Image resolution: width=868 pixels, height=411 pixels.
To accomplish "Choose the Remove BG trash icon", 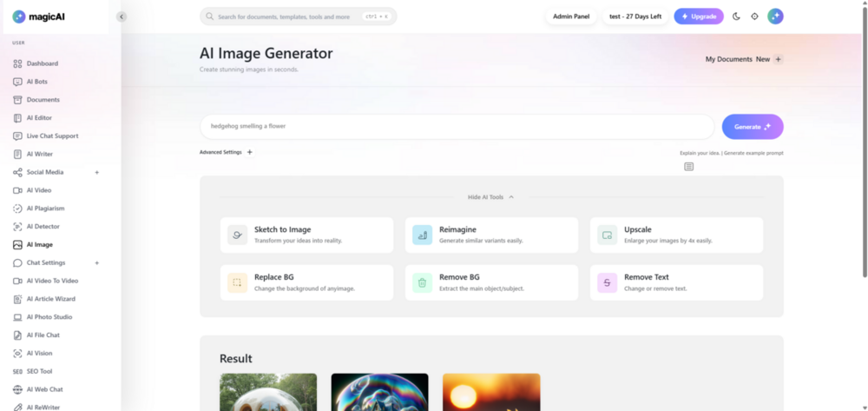I will 422,282.
